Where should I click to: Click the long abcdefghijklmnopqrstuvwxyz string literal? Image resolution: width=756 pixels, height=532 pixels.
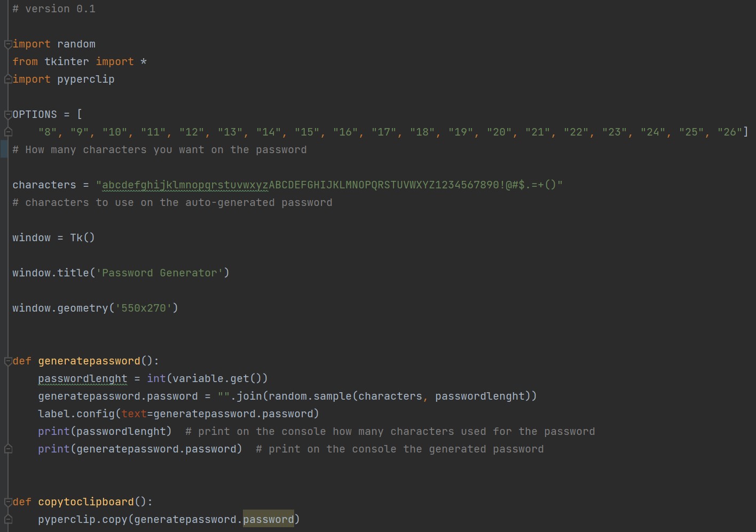[x=329, y=185]
